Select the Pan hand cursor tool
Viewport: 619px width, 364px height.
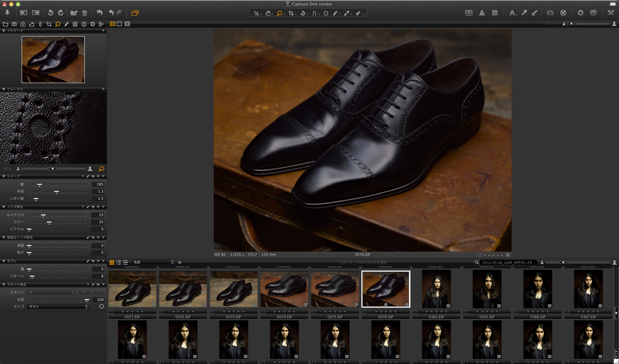pyautogui.click(x=268, y=13)
